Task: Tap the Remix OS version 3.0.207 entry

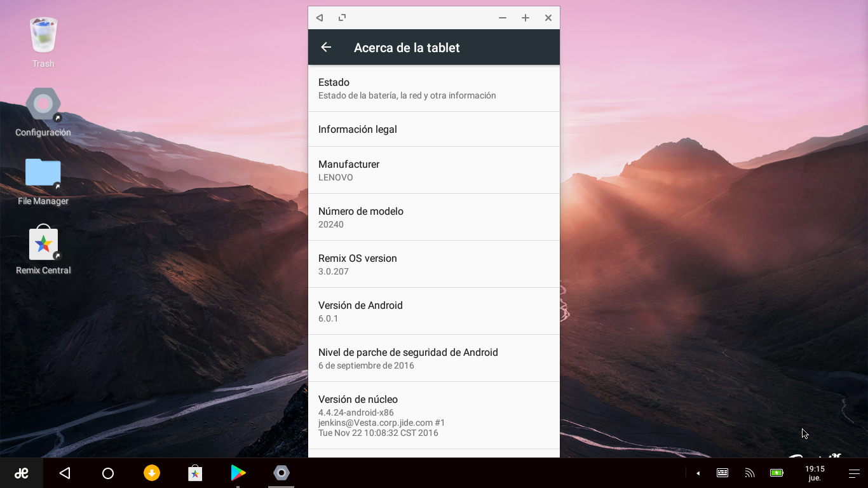Action: (434, 264)
